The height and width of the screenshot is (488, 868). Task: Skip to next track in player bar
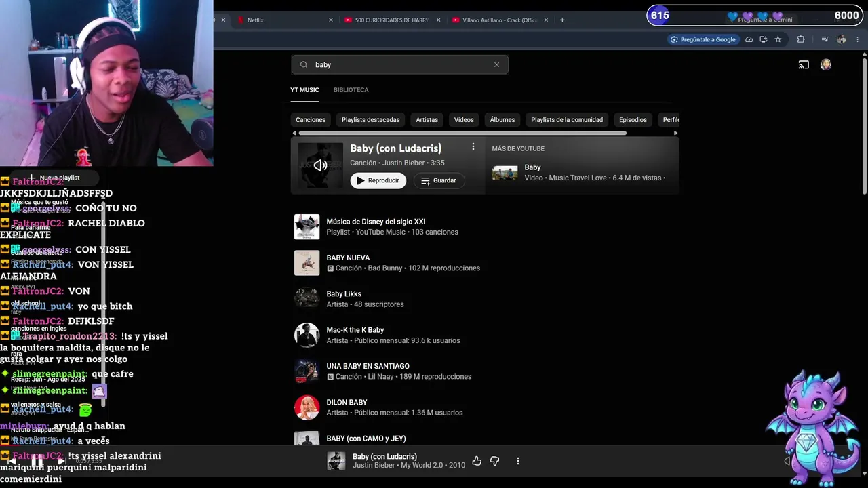coord(62,461)
